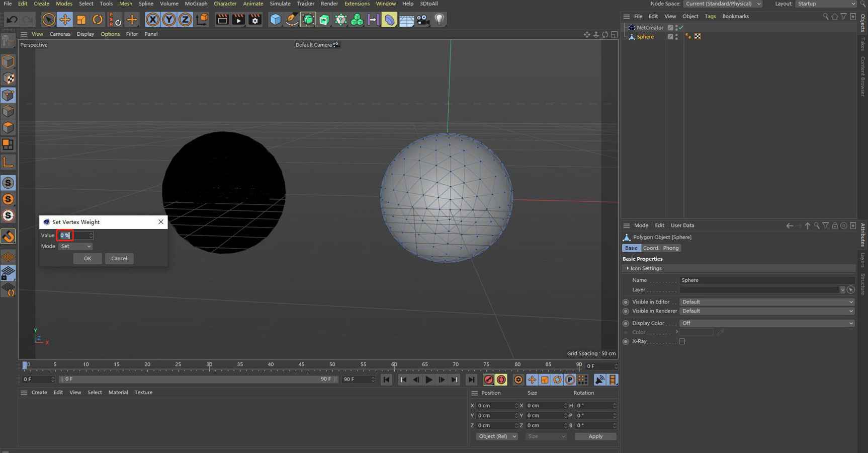
Task: Click the Object Manager search icon
Action: pyautogui.click(x=825, y=17)
